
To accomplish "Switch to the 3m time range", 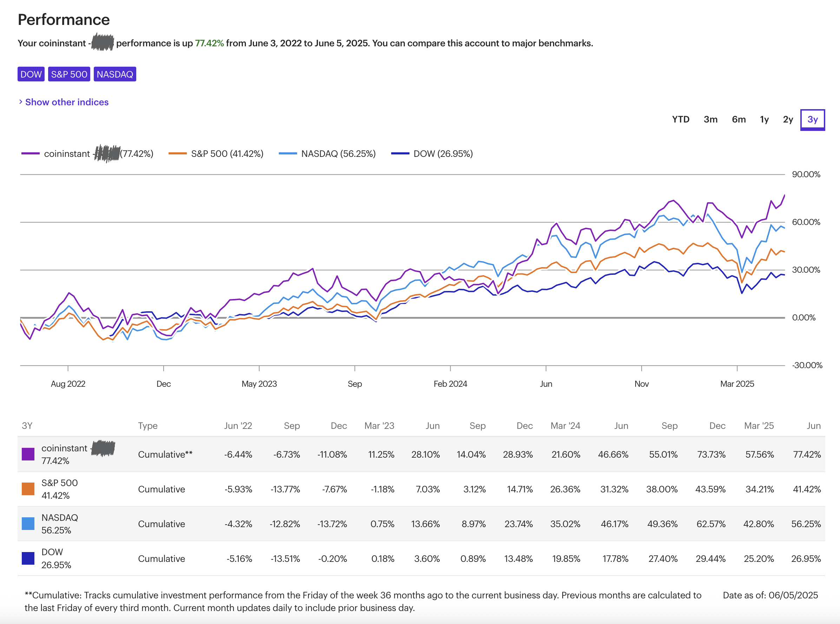I will coord(710,119).
